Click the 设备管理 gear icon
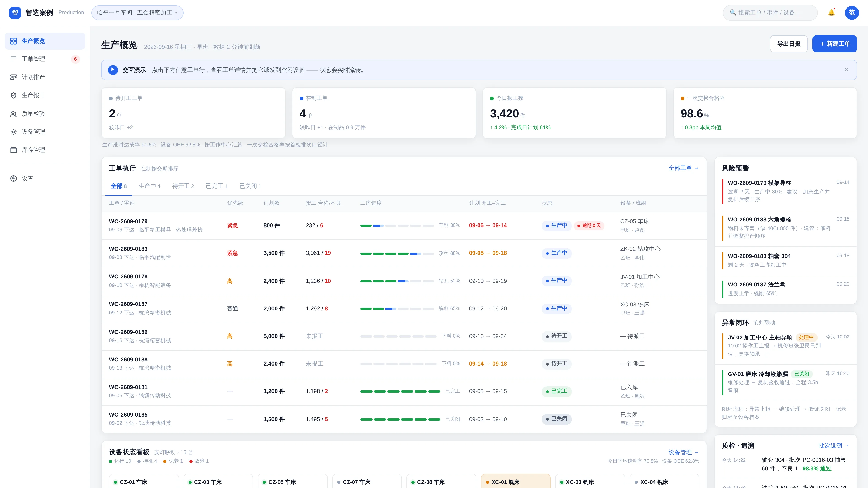 (x=14, y=132)
